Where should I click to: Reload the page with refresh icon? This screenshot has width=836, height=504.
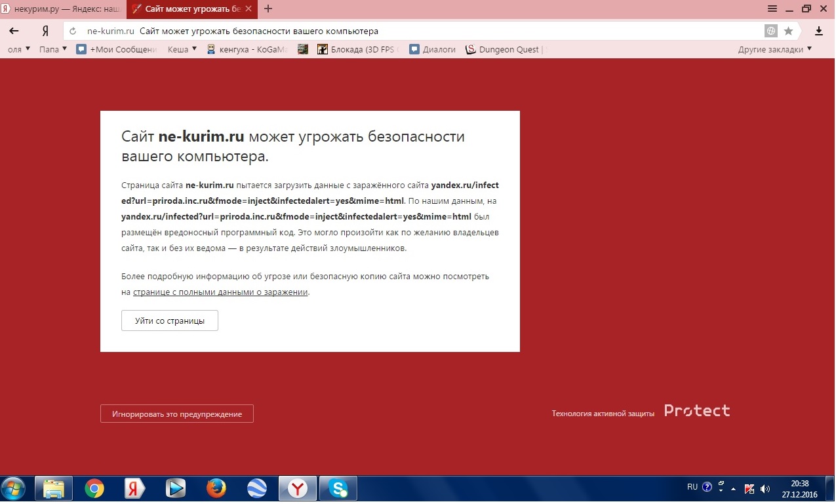tap(73, 31)
